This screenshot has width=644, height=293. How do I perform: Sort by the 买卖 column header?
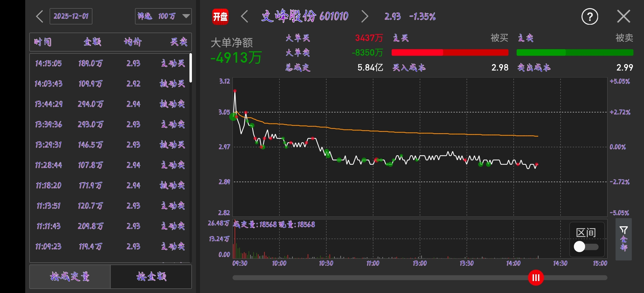coord(179,42)
